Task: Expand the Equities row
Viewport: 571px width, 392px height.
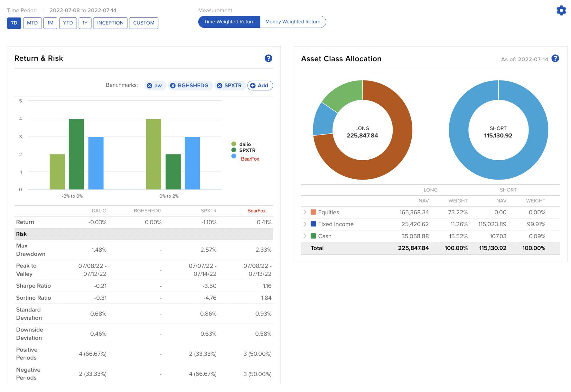Action: coord(305,212)
